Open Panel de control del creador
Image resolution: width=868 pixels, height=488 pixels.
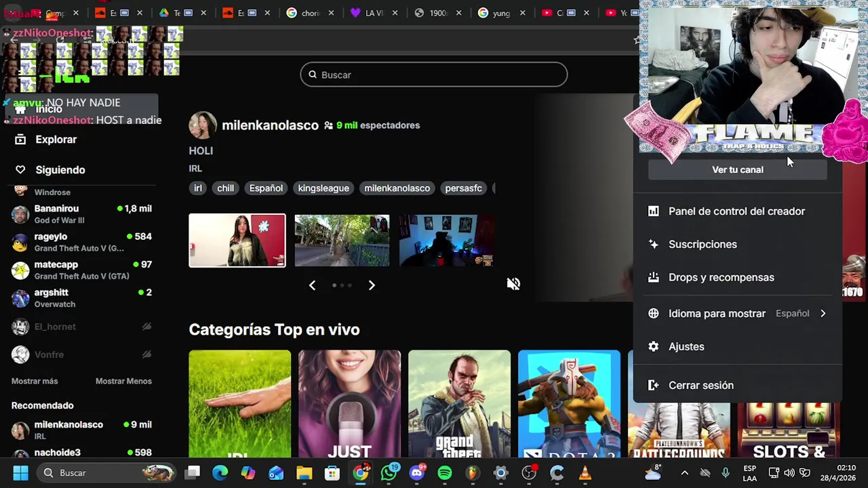(x=738, y=211)
